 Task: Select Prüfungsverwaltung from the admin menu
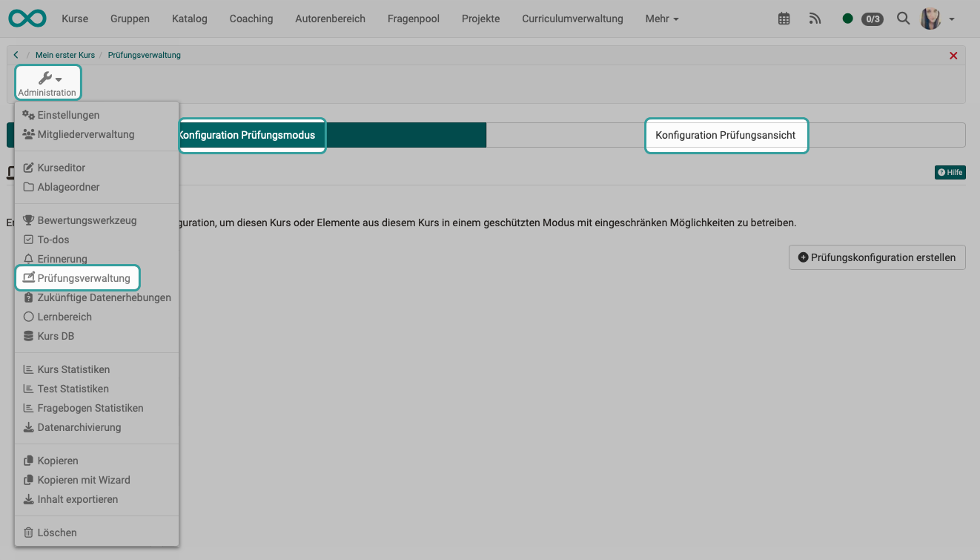(83, 277)
